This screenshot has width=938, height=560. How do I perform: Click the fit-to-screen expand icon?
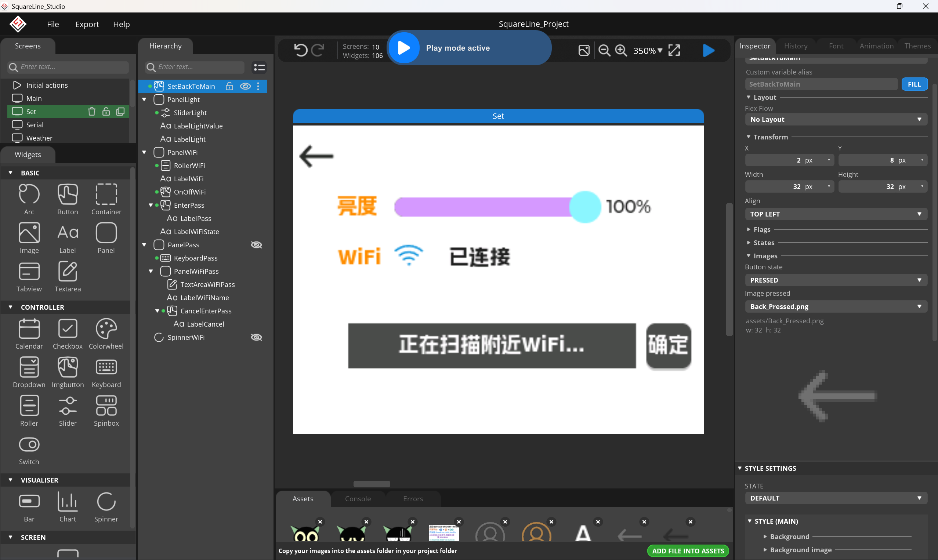[x=674, y=50]
